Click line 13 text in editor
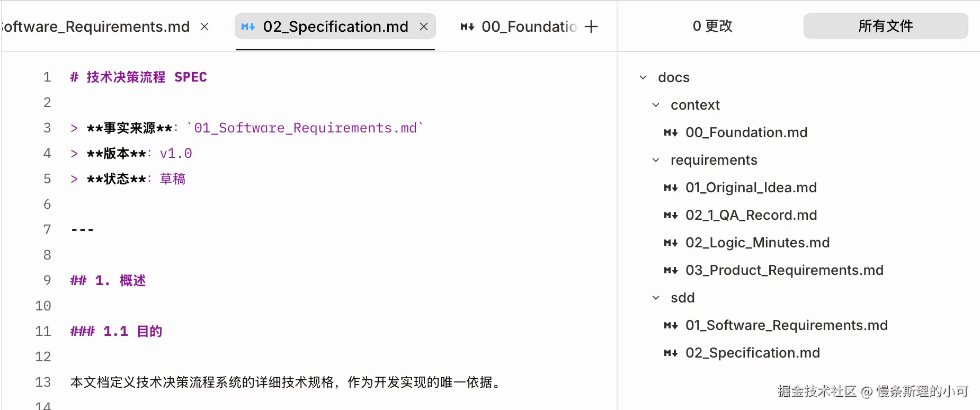The image size is (980, 410). pos(285,382)
